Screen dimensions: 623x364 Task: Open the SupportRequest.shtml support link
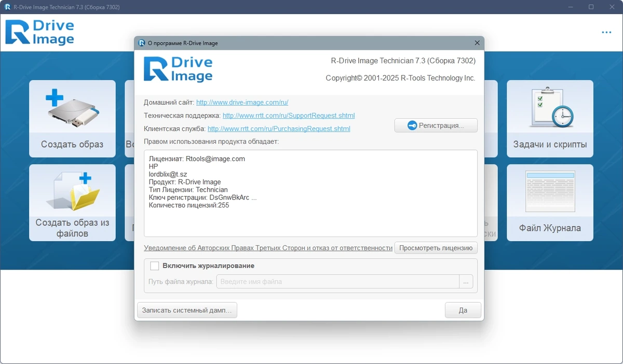pos(289,116)
